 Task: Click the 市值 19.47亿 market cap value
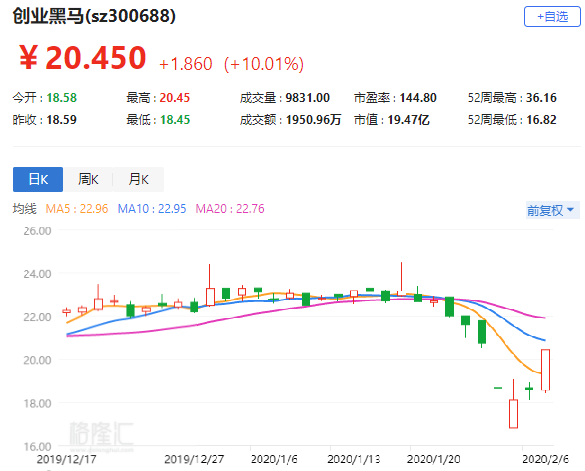(391, 120)
